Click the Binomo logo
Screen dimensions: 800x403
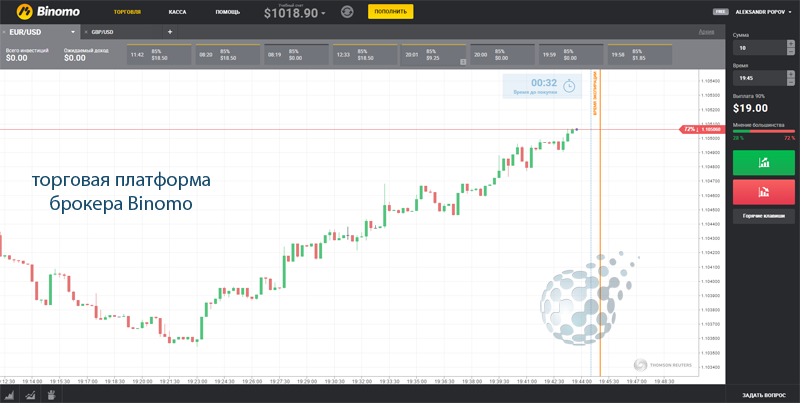pyautogui.click(x=48, y=11)
